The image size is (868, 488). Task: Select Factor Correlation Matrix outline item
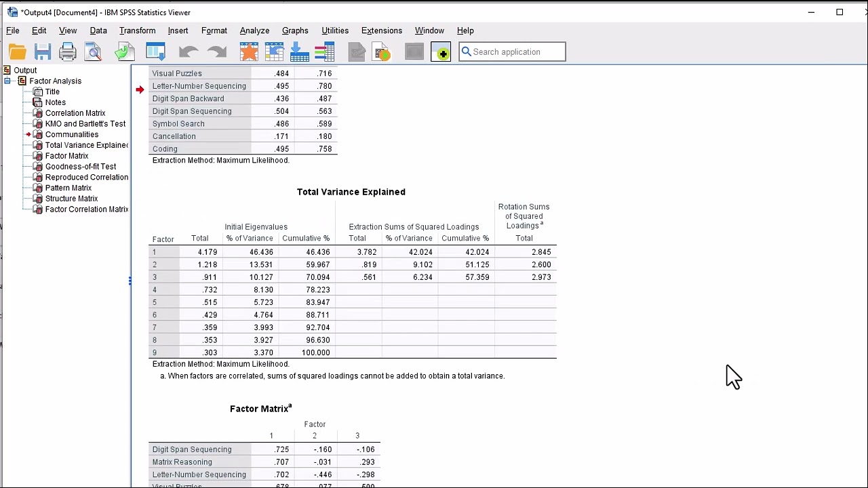[87, 209]
